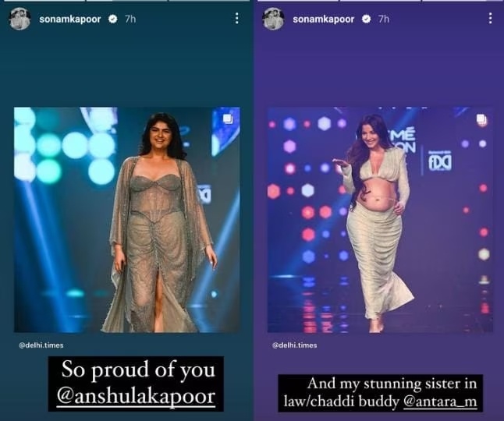The width and height of the screenshot is (504, 421).
Task: Open sonamkapoor profile picture on right story
Action: [273, 19]
